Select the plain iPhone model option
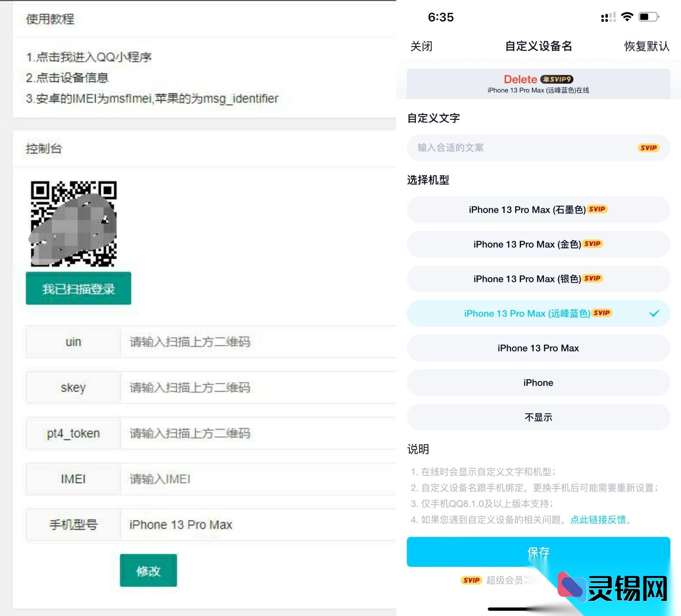The width and height of the screenshot is (681, 616). pos(538,382)
